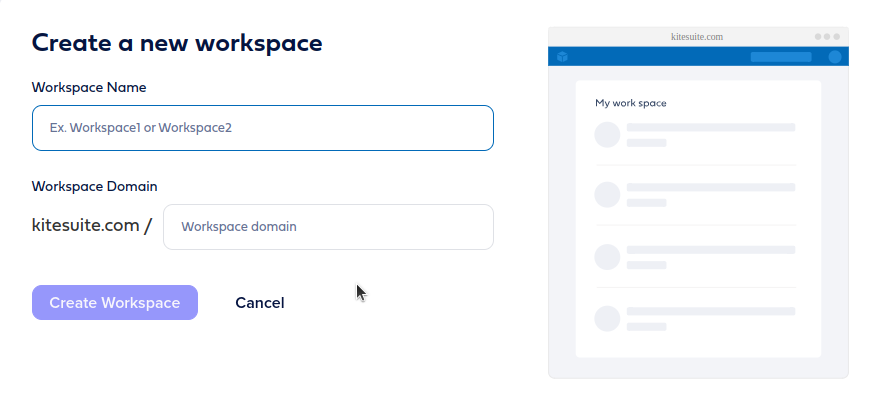Click the Create Workspace button
This screenshot has width=878, height=402.
pyautogui.click(x=115, y=302)
